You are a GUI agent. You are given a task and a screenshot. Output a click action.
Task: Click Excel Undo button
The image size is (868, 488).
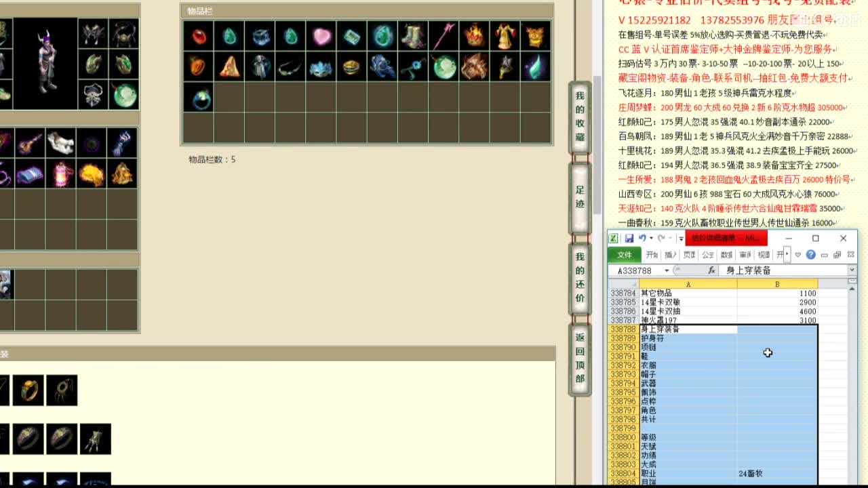click(x=642, y=239)
